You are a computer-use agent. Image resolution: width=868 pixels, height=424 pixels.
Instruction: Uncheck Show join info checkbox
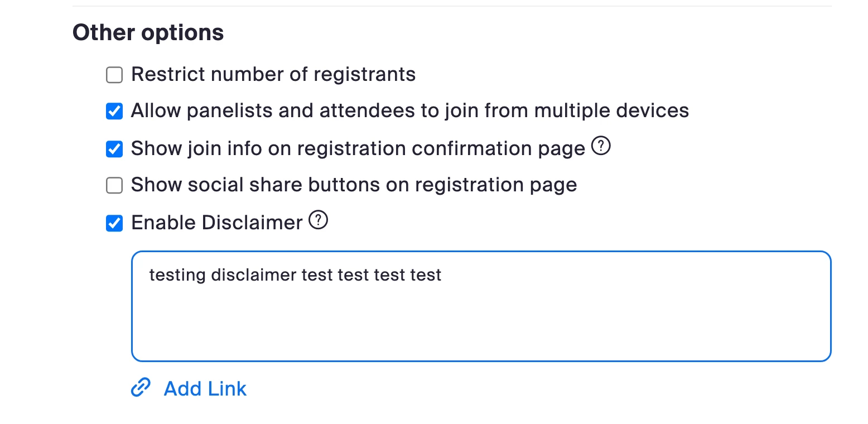click(x=114, y=149)
